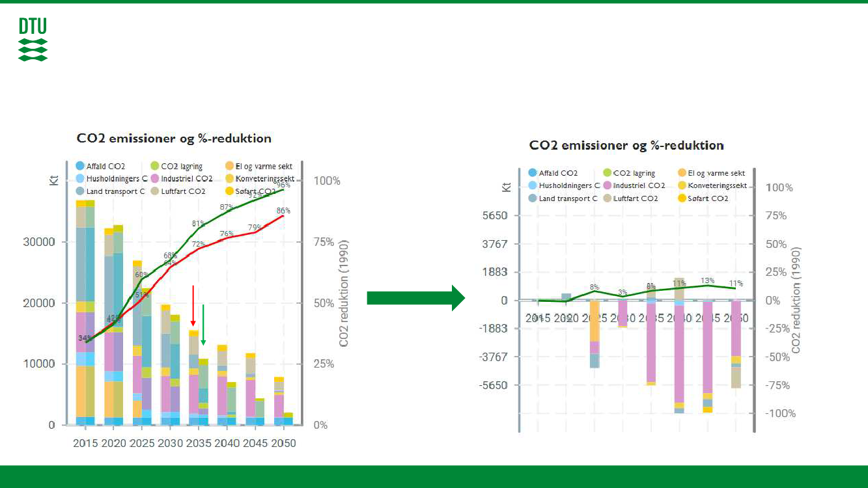868x488 pixels.
Task: Toggle Luftfart CO2 legend entry in left chart
Action: click(x=178, y=191)
